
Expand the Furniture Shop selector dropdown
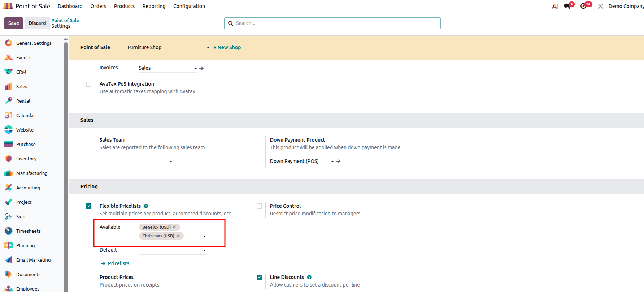[x=208, y=48]
